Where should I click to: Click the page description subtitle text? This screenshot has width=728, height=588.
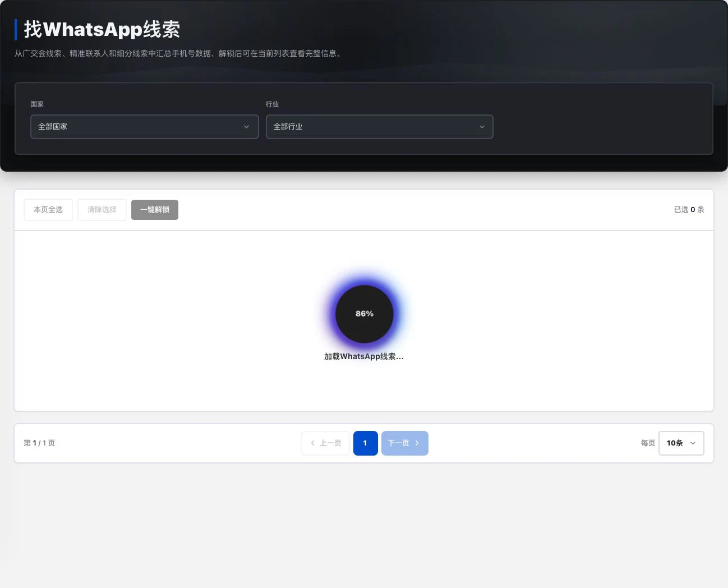click(179, 53)
